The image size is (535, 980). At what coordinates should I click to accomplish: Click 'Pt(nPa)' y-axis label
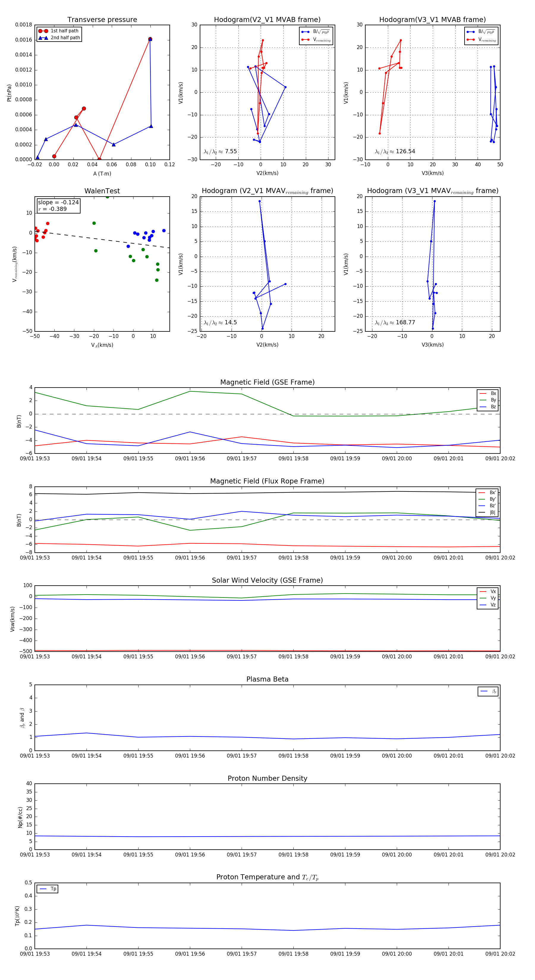click(9, 93)
